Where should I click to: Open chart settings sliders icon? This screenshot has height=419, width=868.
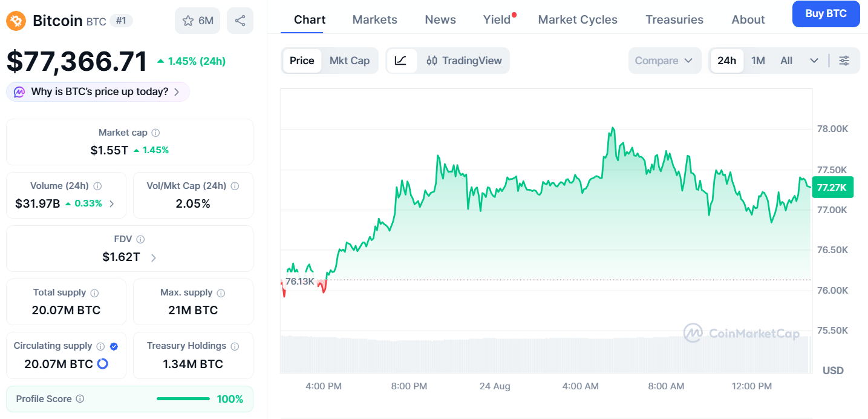[x=844, y=61]
